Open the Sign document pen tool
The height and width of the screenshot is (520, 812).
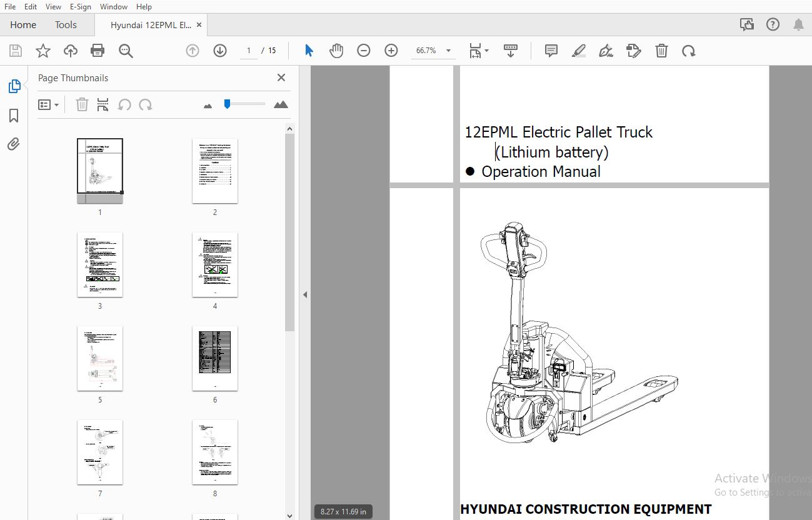[x=606, y=51]
